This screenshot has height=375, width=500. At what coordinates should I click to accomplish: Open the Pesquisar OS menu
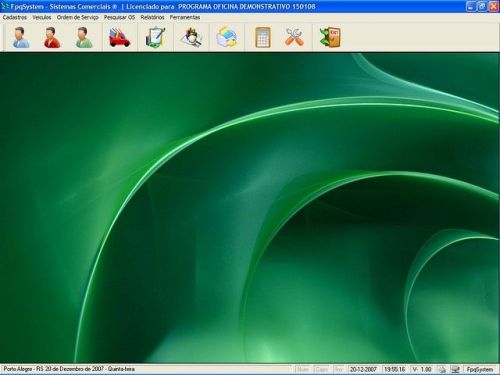tap(119, 17)
